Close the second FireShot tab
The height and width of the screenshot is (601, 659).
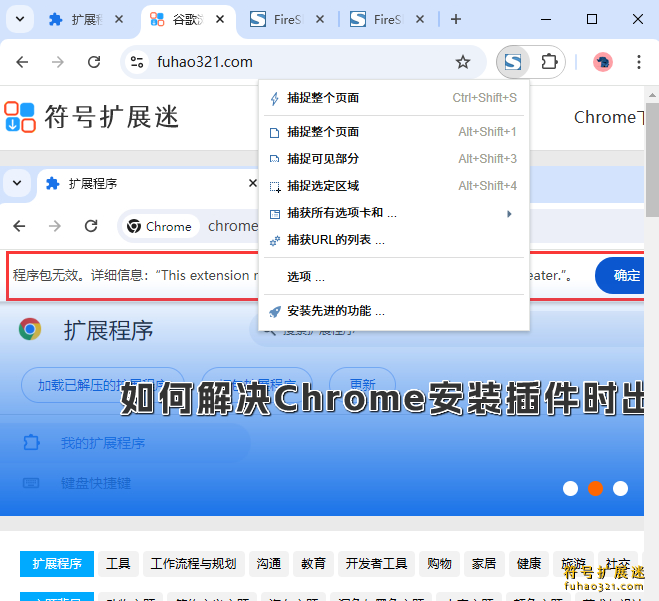[x=420, y=19]
